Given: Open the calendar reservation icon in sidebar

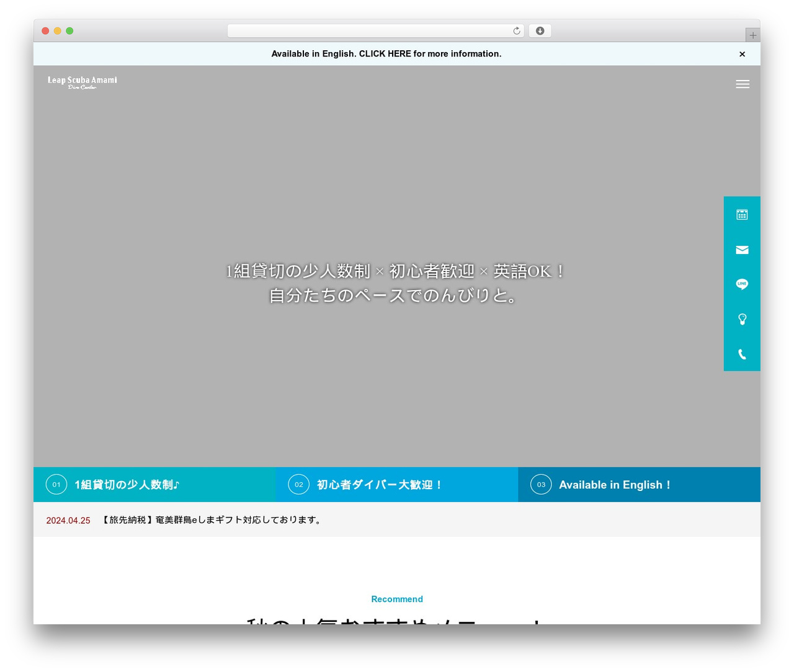Looking at the screenshot, I should pyautogui.click(x=742, y=214).
